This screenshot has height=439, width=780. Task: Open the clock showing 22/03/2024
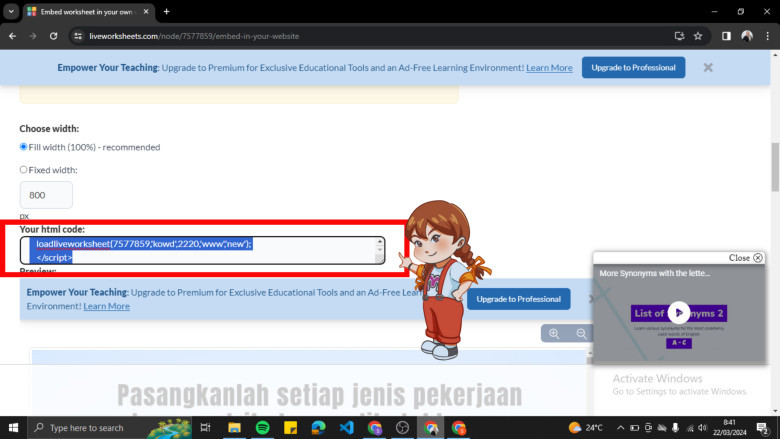[x=729, y=428]
